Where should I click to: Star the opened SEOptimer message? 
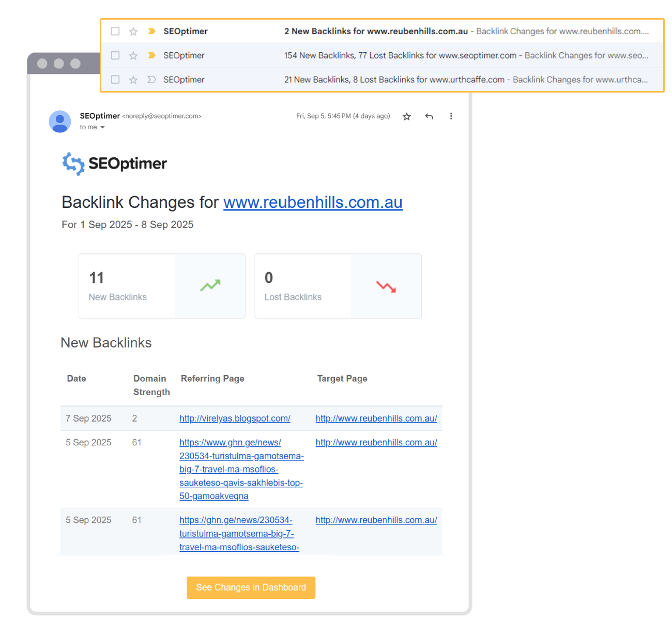[407, 116]
